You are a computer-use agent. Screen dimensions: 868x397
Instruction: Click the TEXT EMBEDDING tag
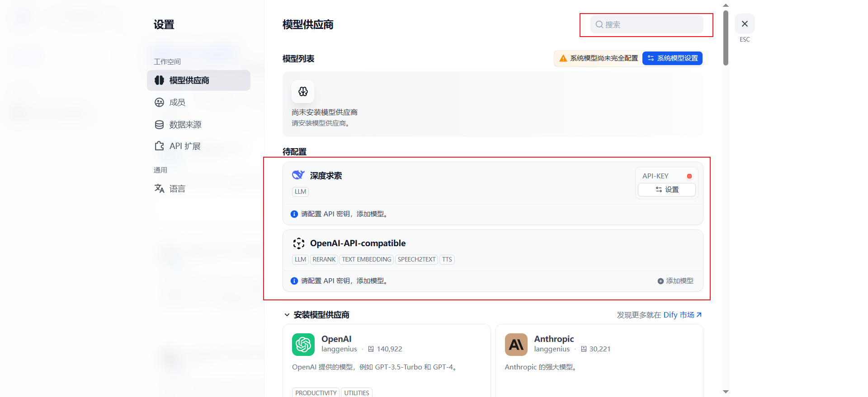(367, 259)
